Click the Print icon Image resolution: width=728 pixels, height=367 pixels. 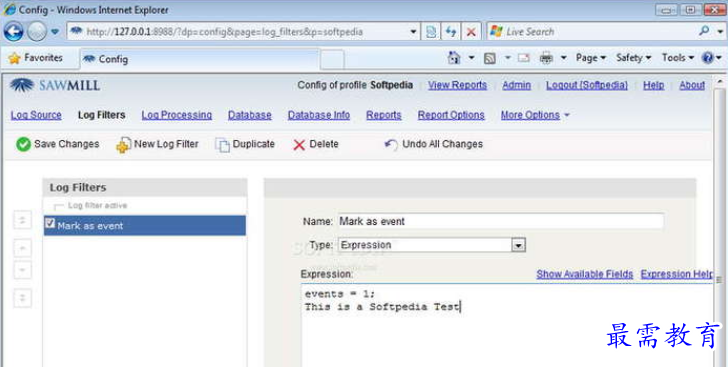pyautogui.click(x=546, y=58)
